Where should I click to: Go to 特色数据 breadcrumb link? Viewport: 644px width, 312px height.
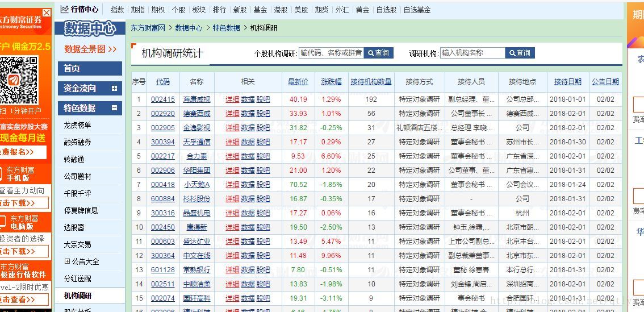click(x=226, y=28)
